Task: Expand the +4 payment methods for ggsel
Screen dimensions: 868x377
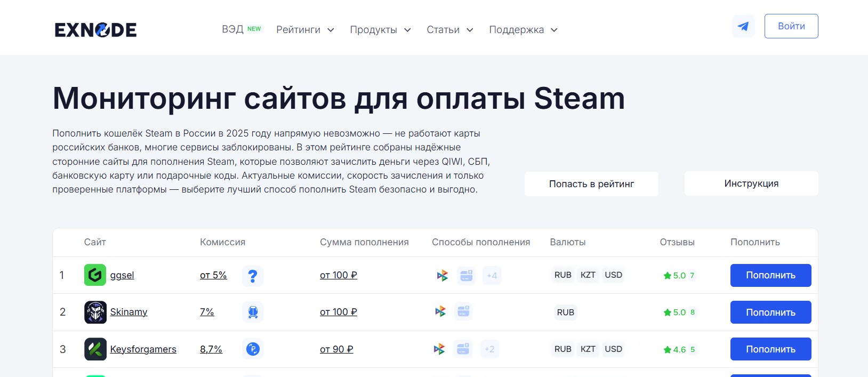Action: (x=492, y=276)
